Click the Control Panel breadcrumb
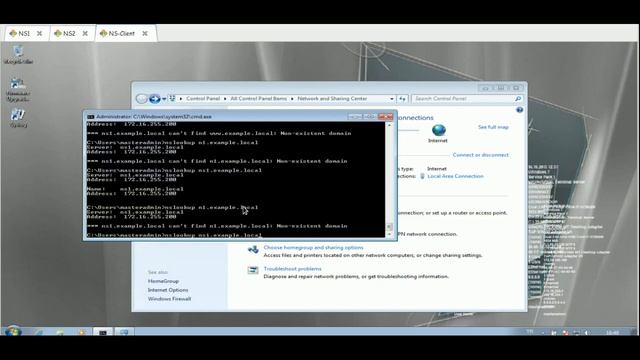640x360 pixels. point(203,99)
